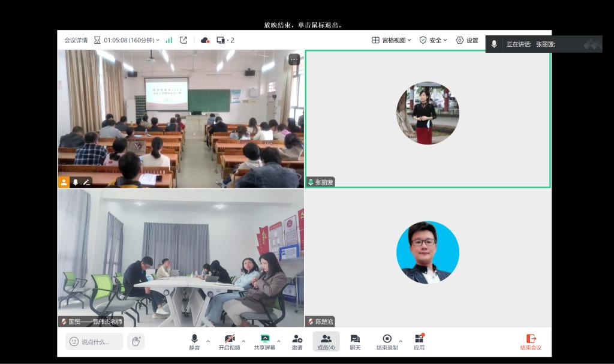The width and height of the screenshot is (614, 364).
Task: Open the 安全 security menu
Action: [x=433, y=40]
